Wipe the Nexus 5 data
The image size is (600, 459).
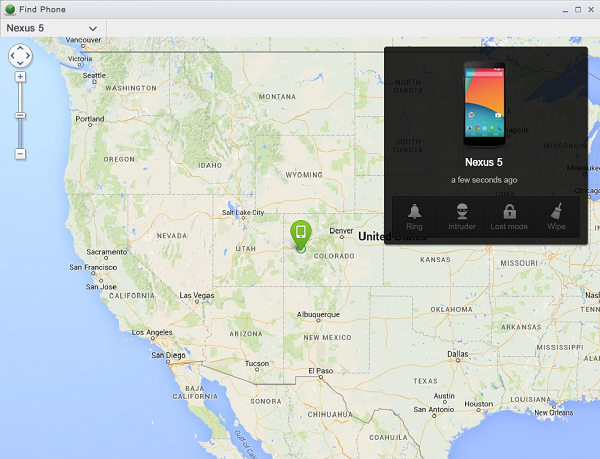pyautogui.click(x=556, y=217)
